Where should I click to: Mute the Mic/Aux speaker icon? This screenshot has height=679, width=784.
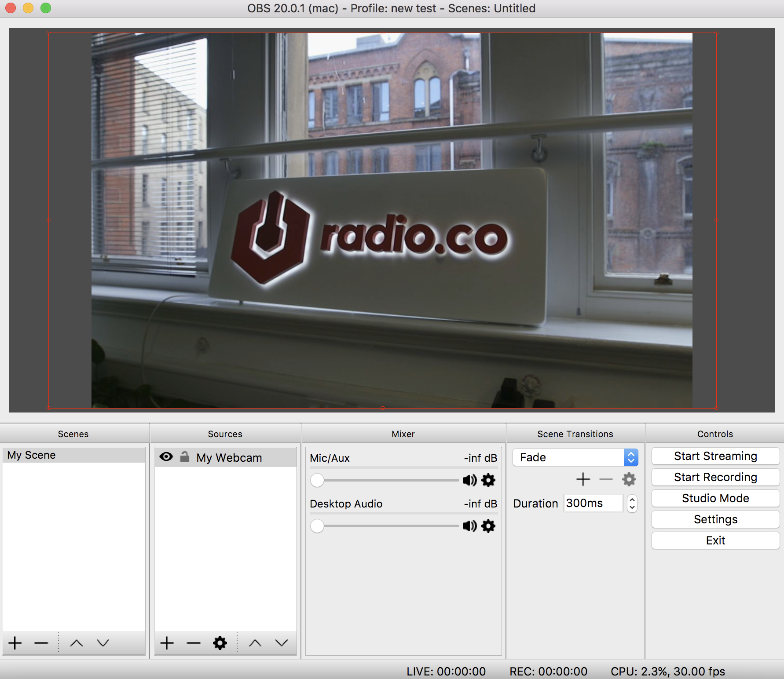[469, 480]
